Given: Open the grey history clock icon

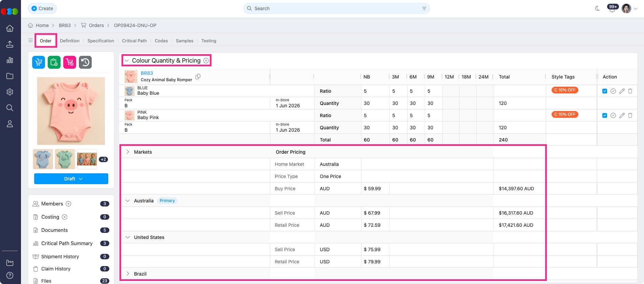Looking at the screenshot, I should pyautogui.click(x=85, y=62).
